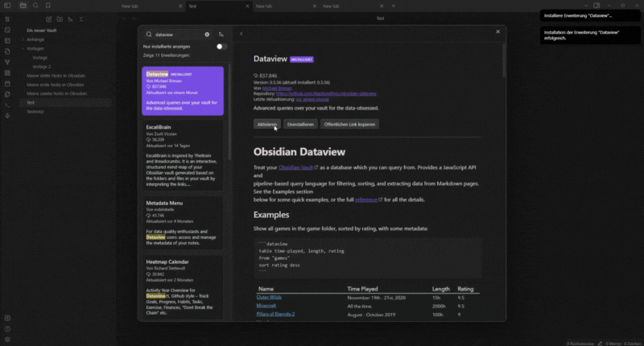This screenshot has width=644, height=346.
Task: Select the Heatmap Calendar plugin card
Action: coord(183,287)
